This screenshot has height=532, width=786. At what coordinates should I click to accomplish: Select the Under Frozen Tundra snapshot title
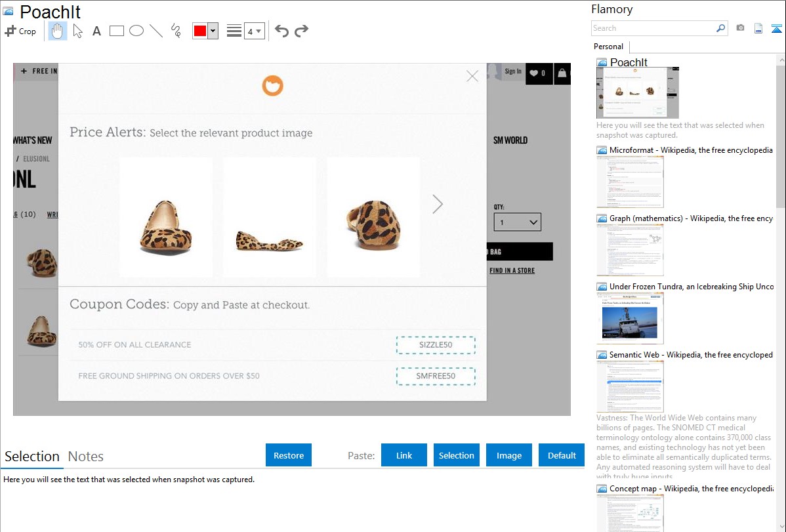692,286
